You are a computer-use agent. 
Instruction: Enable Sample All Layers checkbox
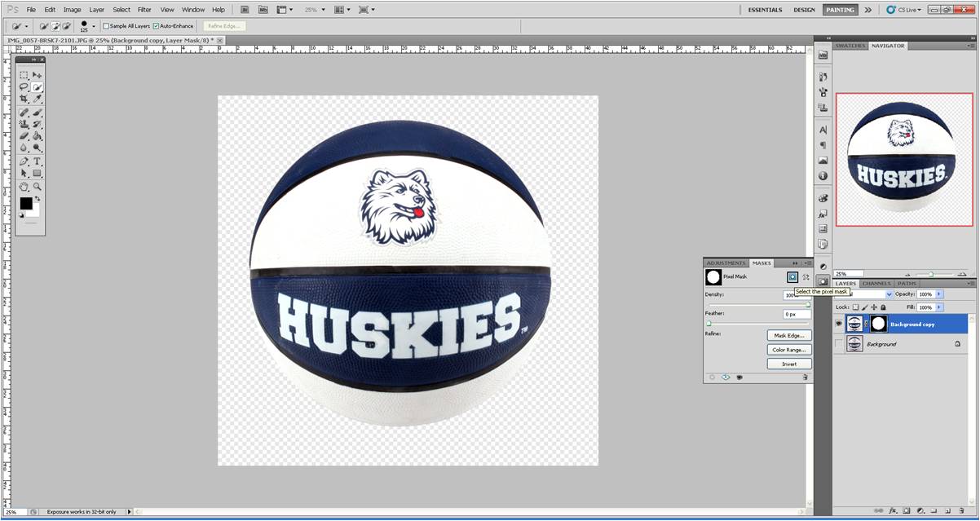[106, 26]
